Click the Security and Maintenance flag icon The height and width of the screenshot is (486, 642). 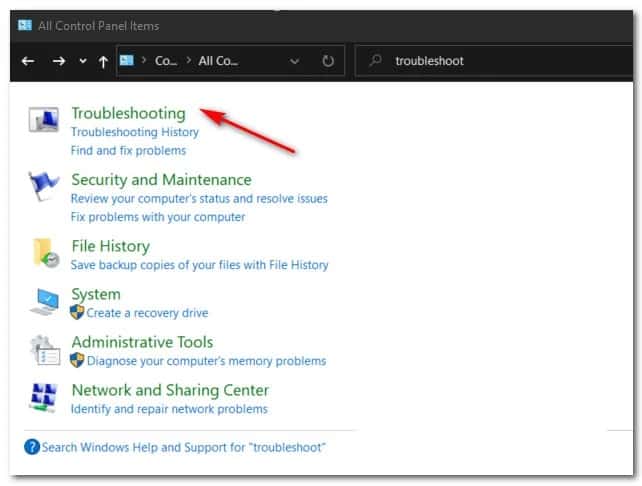coord(43,185)
